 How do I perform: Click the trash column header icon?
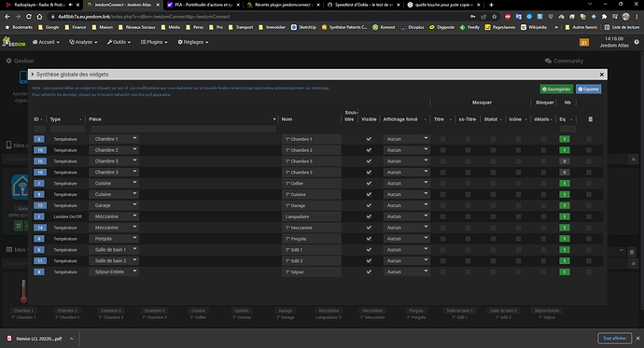pos(590,119)
